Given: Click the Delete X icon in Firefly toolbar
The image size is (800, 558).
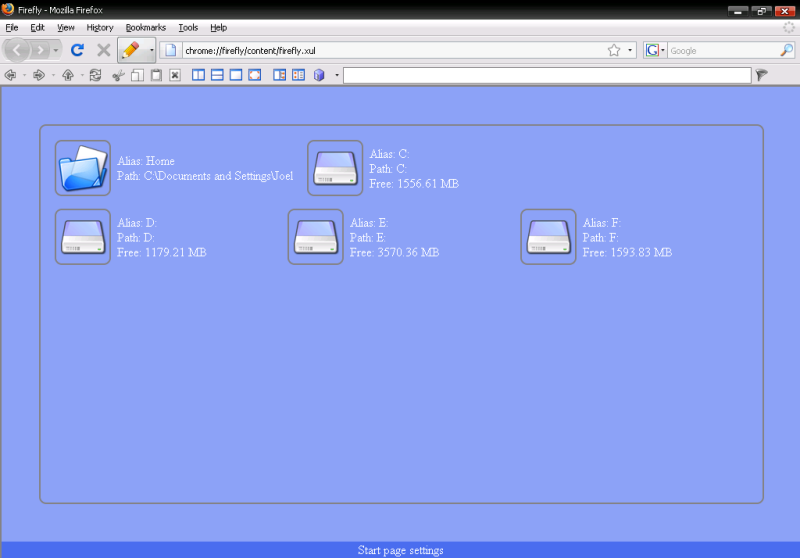Looking at the screenshot, I should (175, 75).
